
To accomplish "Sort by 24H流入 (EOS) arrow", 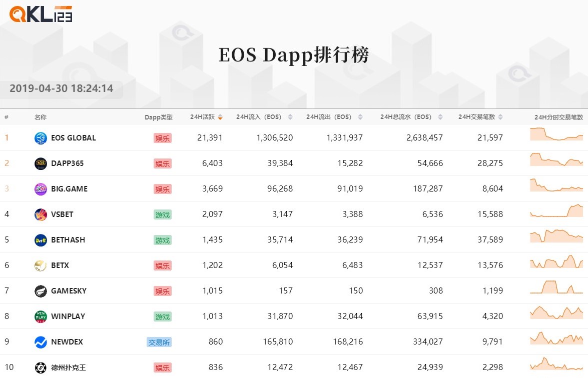I will pyautogui.click(x=290, y=117).
